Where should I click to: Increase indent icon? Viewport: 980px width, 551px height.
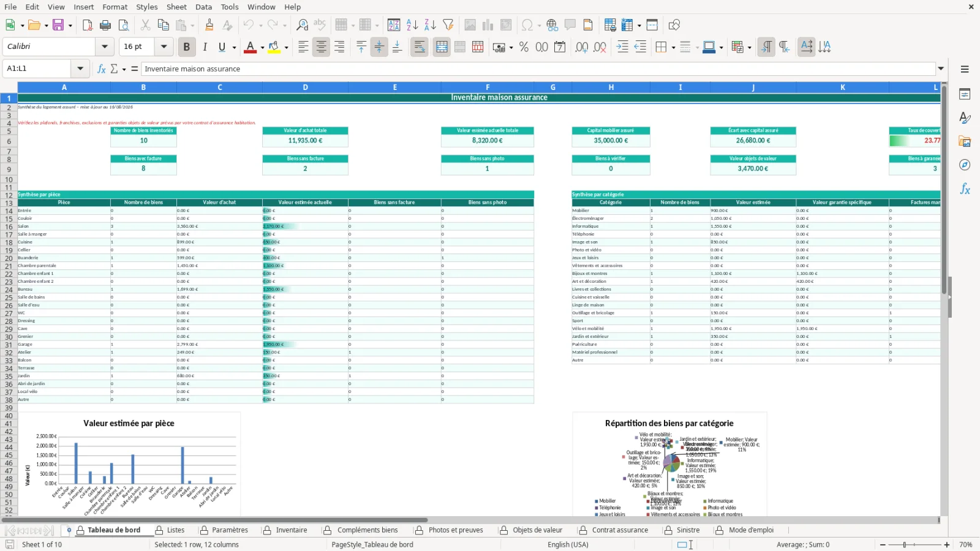point(622,47)
